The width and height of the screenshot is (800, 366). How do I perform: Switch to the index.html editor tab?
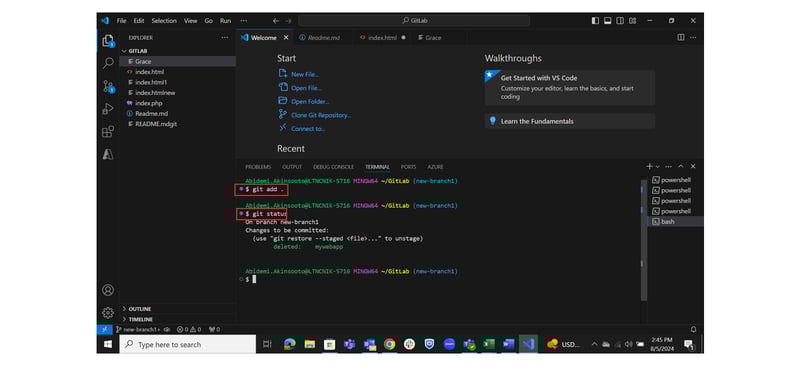pyautogui.click(x=382, y=37)
